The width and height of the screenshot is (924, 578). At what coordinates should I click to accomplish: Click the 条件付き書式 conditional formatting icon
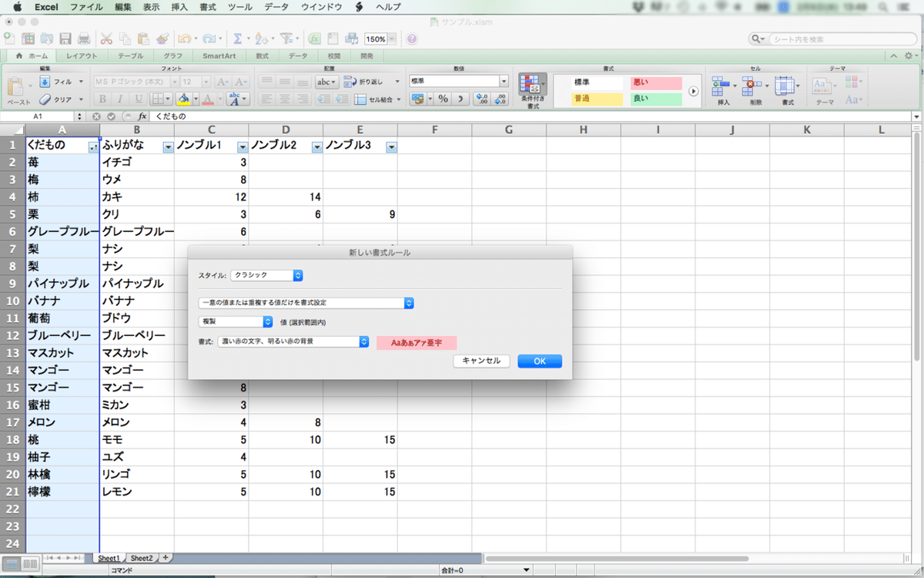click(x=533, y=85)
